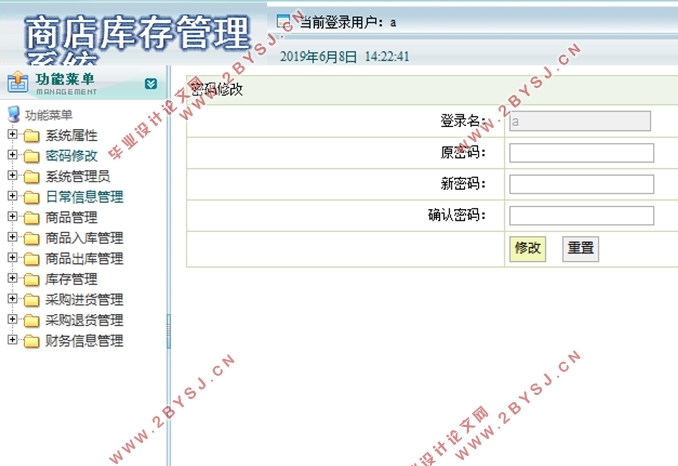Click the 商品入库管理 folder icon
The image size is (678, 466).
(31, 239)
